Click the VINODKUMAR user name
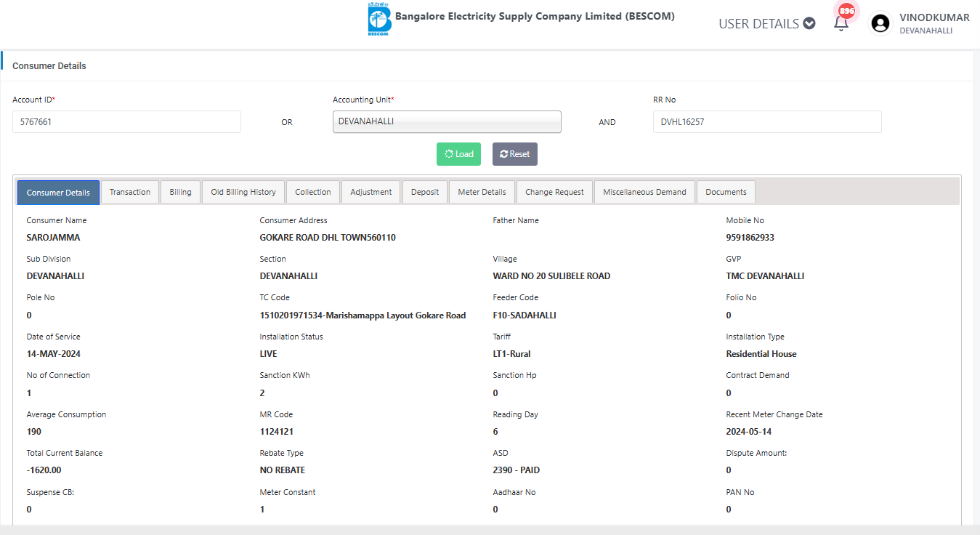This screenshot has width=980, height=535. tap(934, 17)
